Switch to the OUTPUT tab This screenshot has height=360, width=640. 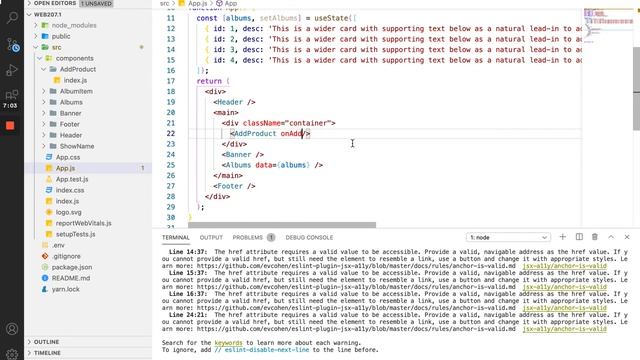point(211,238)
